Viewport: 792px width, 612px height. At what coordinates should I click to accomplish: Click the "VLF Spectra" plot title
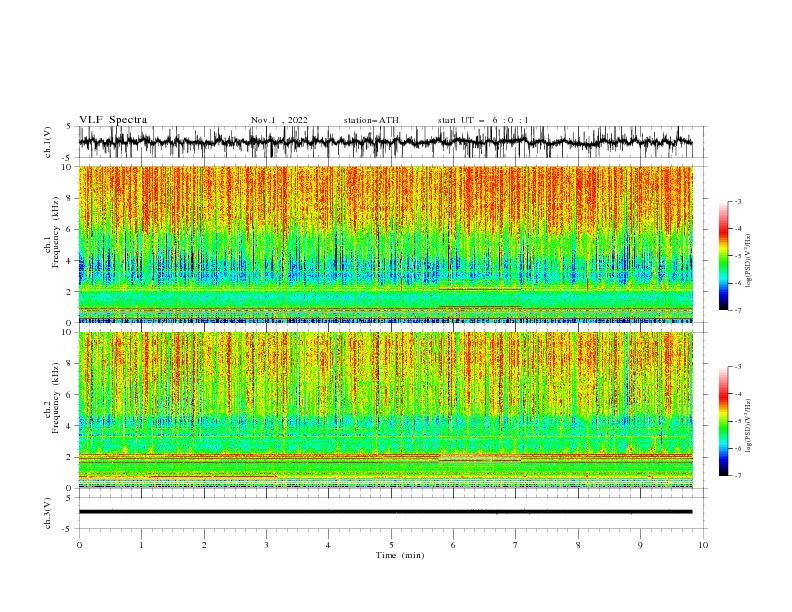click(113, 120)
